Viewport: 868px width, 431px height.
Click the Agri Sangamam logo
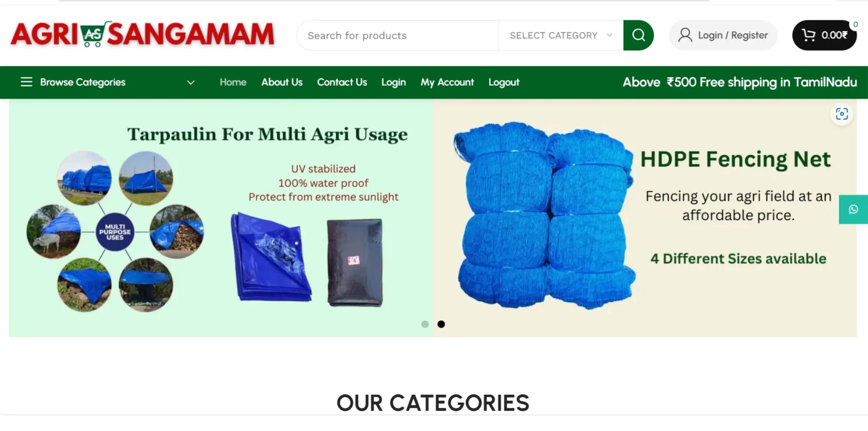click(142, 34)
